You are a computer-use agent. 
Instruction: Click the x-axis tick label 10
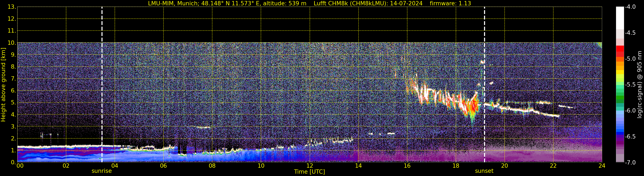click(x=261, y=166)
